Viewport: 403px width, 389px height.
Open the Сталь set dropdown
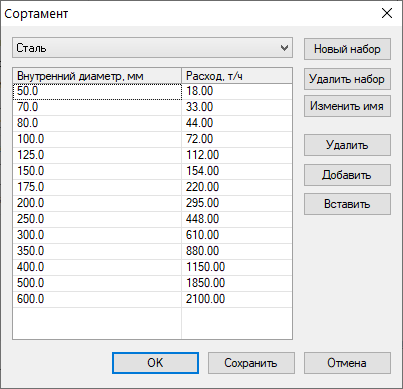152,48
